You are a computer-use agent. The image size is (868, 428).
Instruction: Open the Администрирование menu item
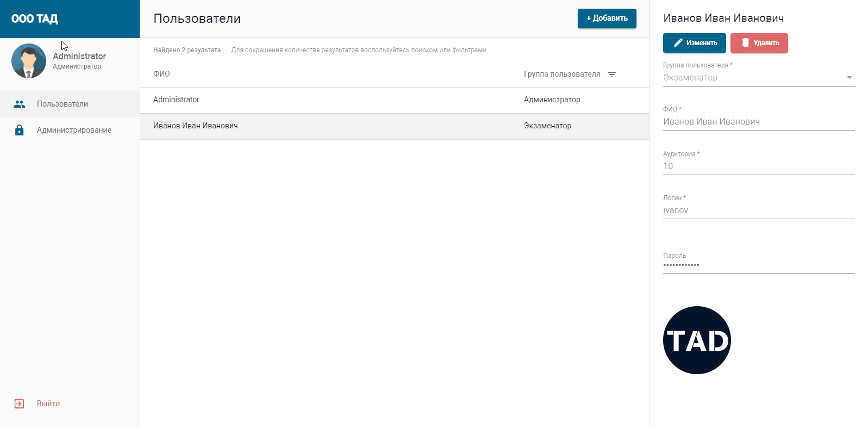(x=74, y=130)
